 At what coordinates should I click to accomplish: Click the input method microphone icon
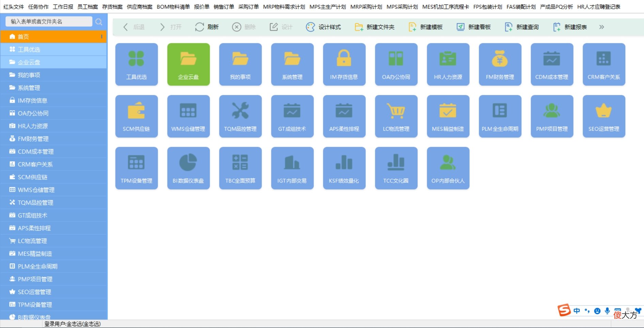pyautogui.click(x=607, y=311)
